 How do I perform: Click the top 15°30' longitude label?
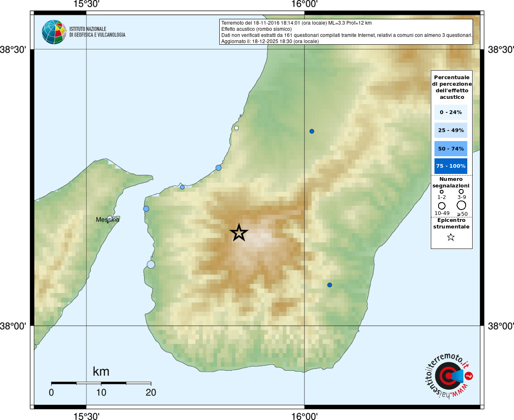(86, 5)
